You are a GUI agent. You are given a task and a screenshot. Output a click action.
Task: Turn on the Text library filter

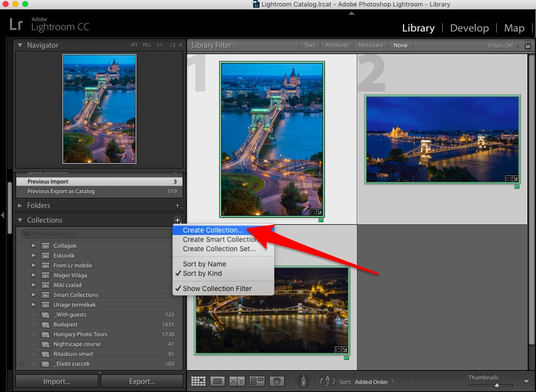pos(309,45)
